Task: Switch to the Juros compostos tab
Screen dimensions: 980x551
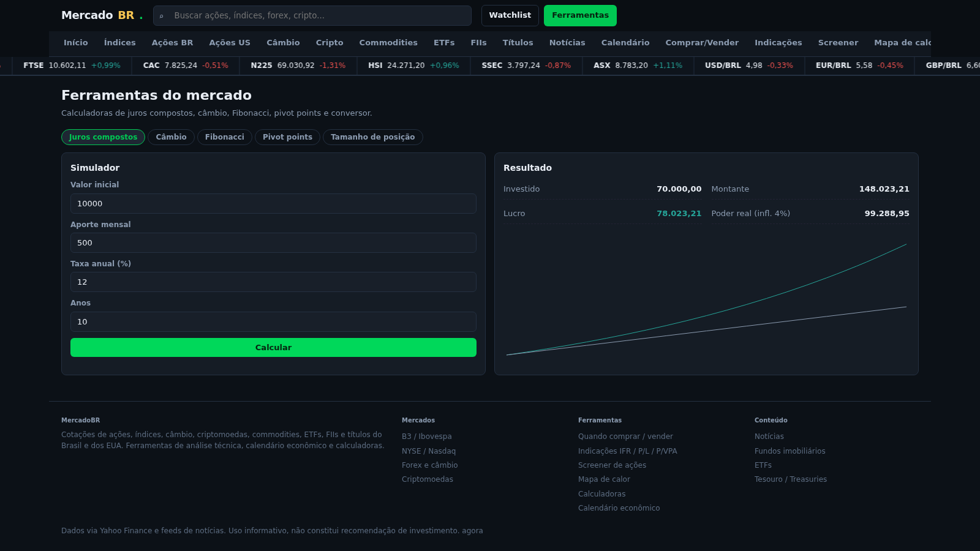Action: pyautogui.click(x=103, y=137)
